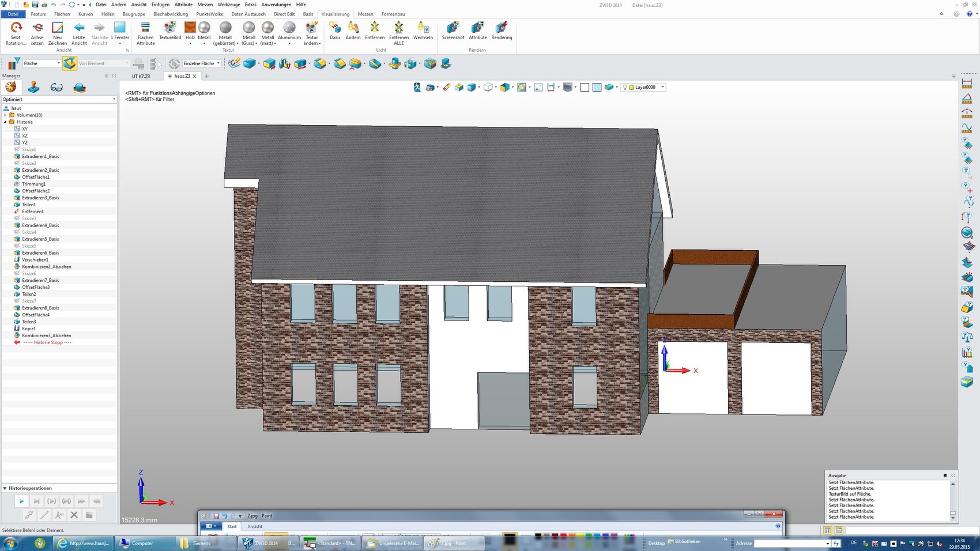Screen dimensions: 980x551
Task: Select the Kombinieren3_Abziehen history entry
Action: click(x=46, y=335)
